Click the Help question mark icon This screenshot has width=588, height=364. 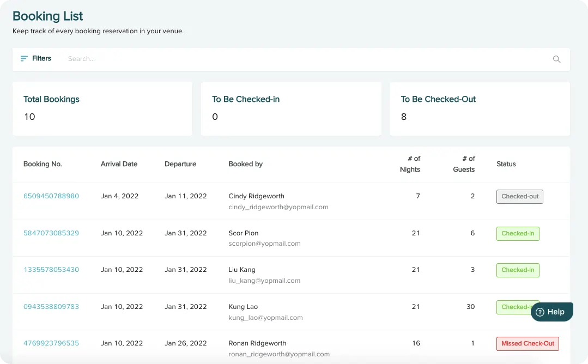point(540,312)
